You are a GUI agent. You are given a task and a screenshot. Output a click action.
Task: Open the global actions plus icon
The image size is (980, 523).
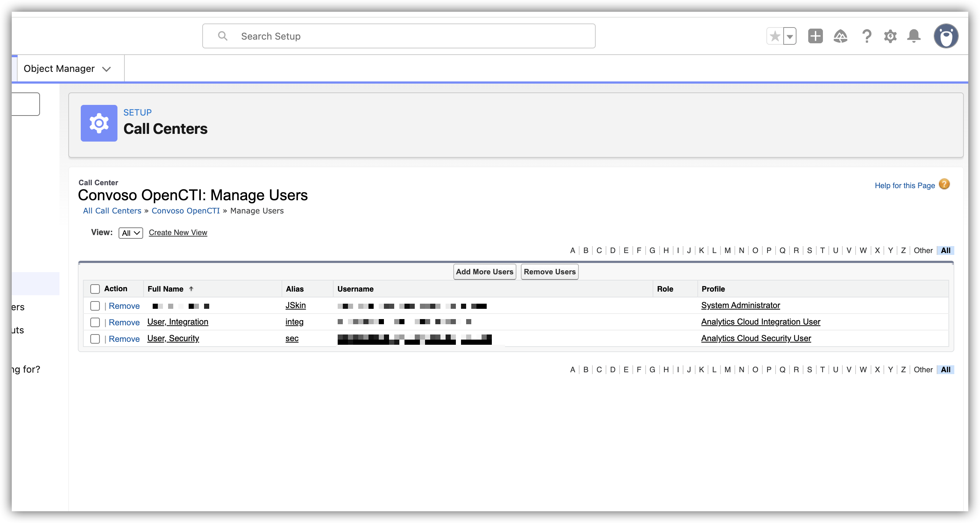[x=815, y=36]
